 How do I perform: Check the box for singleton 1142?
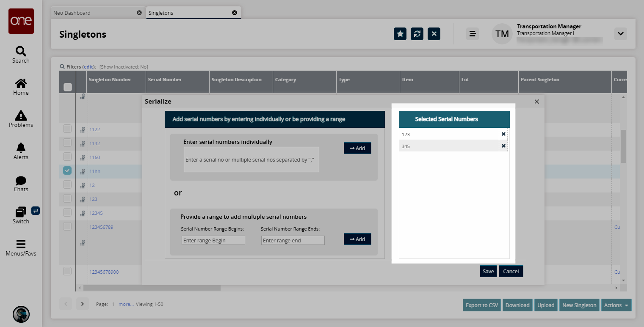(x=67, y=143)
